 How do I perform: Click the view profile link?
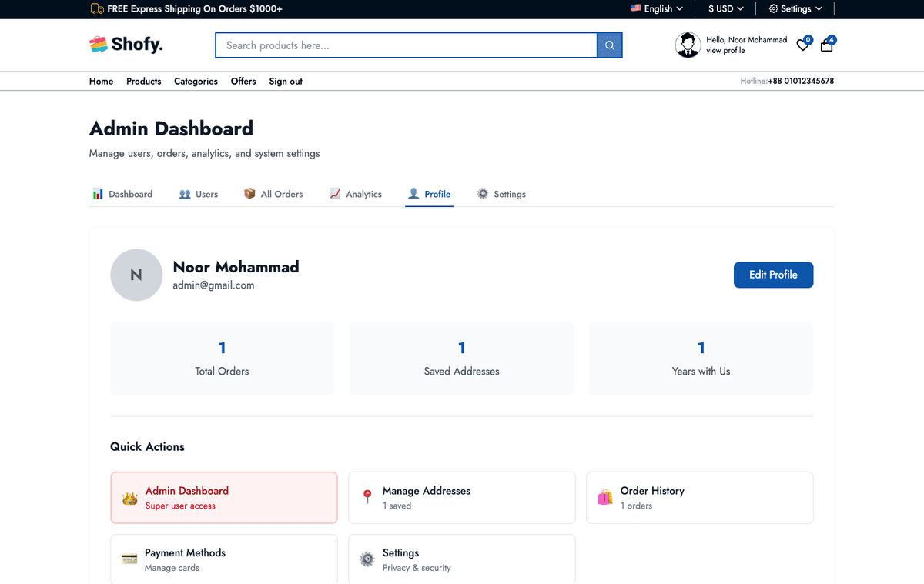tap(725, 51)
